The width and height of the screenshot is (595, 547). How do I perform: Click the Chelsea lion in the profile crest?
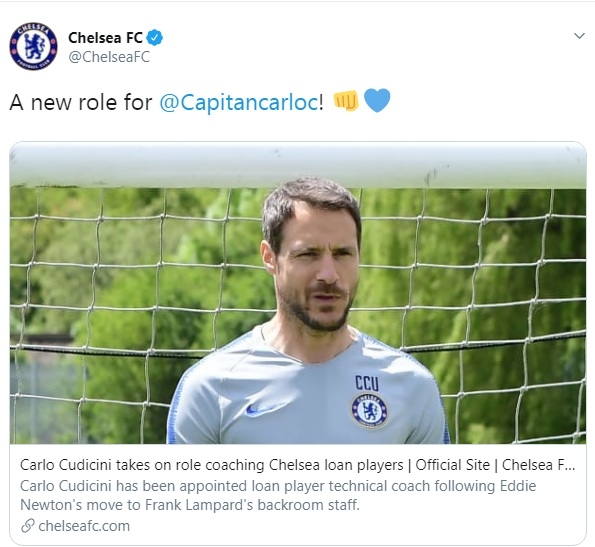pyautogui.click(x=34, y=46)
